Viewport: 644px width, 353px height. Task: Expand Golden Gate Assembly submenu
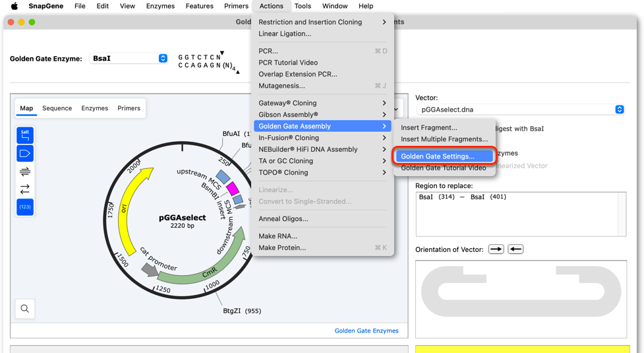[x=322, y=126]
